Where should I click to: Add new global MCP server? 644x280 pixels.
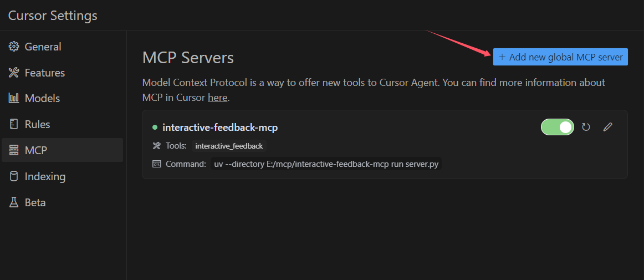(560, 57)
